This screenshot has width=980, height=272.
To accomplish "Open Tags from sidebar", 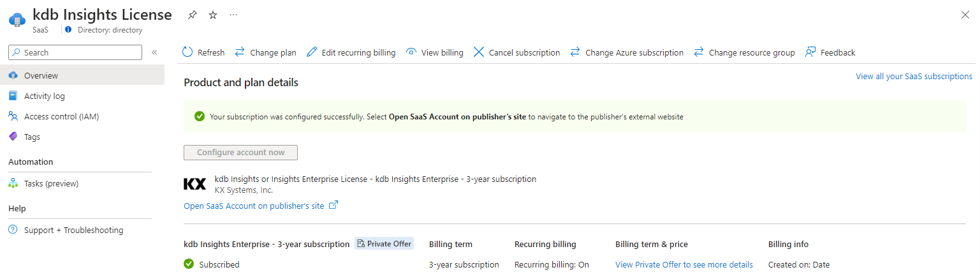I will coord(32,137).
